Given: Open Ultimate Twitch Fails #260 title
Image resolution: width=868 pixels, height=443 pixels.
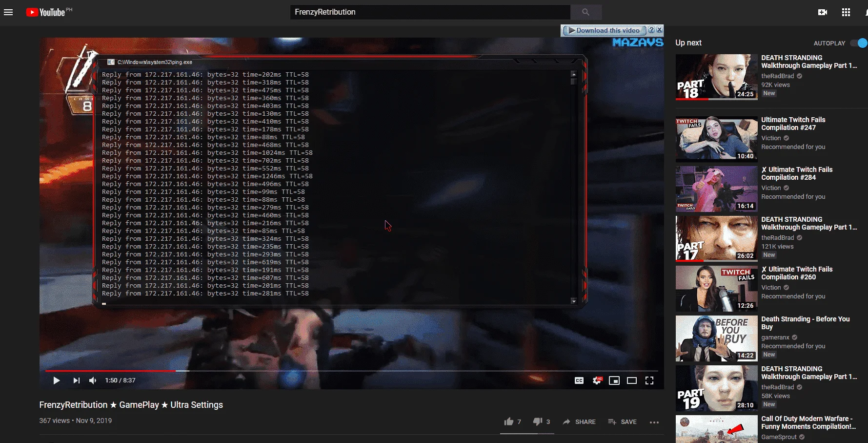Looking at the screenshot, I should click(797, 273).
